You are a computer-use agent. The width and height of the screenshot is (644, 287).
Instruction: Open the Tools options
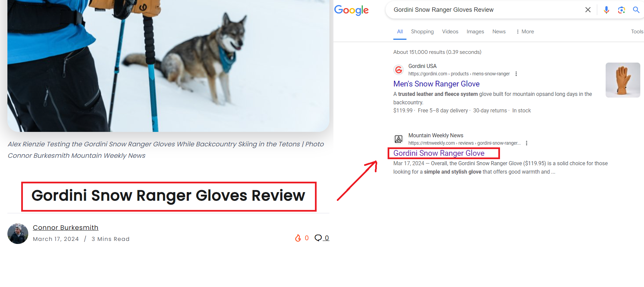click(x=637, y=31)
